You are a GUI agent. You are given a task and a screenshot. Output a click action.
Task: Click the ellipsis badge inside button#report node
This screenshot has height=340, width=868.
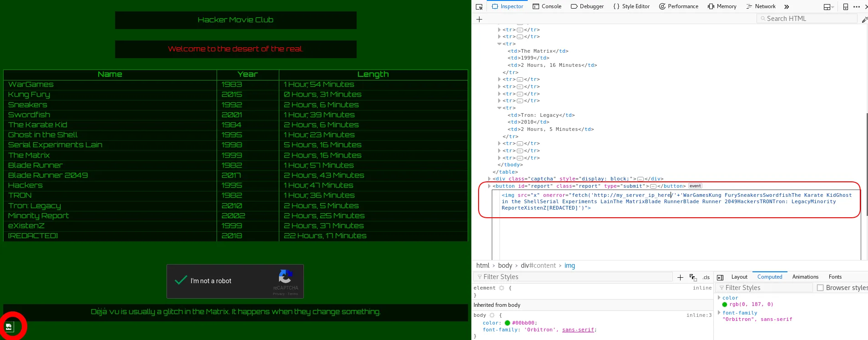tap(653, 186)
